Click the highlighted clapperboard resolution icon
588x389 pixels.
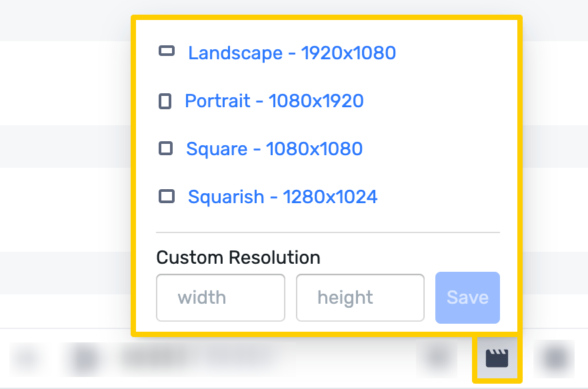[496, 357]
